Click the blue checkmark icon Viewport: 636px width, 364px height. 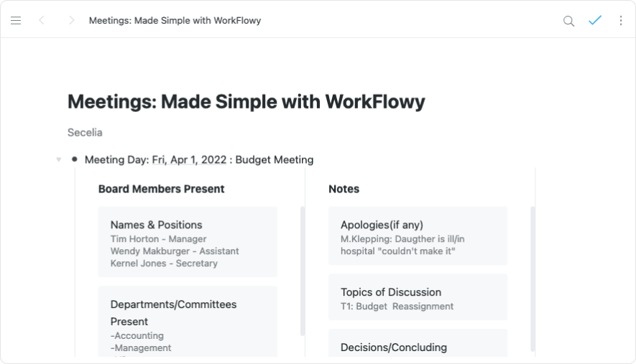[x=594, y=21]
